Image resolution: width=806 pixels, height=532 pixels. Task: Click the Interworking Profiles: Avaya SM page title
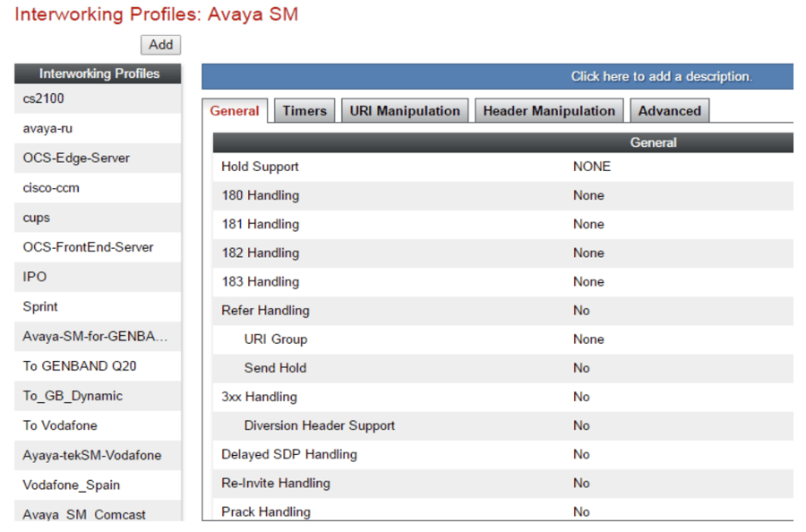coord(156,14)
